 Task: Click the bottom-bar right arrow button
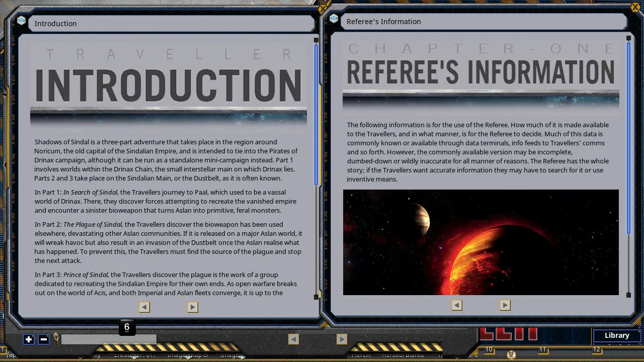tap(342, 339)
